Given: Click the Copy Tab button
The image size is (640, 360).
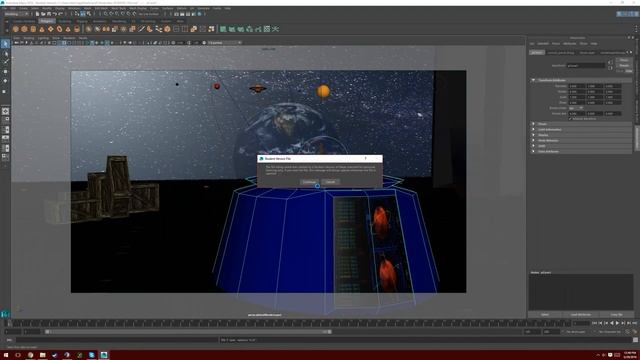Looking at the screenshot, I should click(x=616, y=315).
